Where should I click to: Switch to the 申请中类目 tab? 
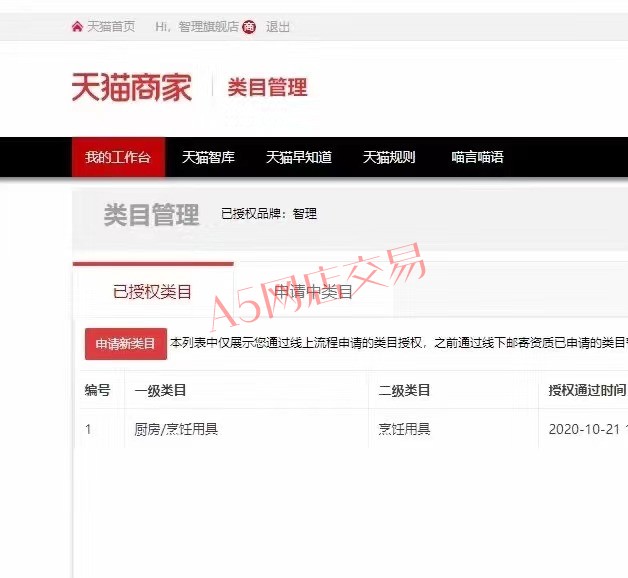coord(313,291)
